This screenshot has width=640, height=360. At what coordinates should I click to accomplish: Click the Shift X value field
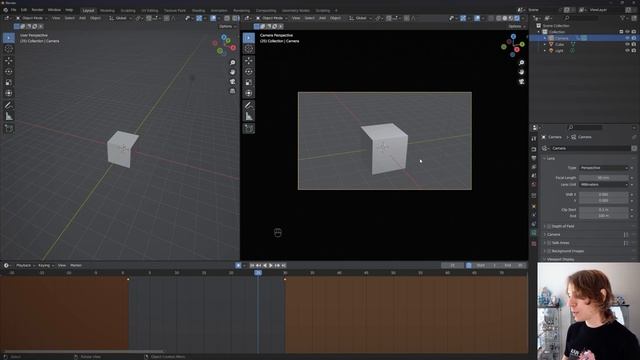pyautogui.click(x=604, y=195)
